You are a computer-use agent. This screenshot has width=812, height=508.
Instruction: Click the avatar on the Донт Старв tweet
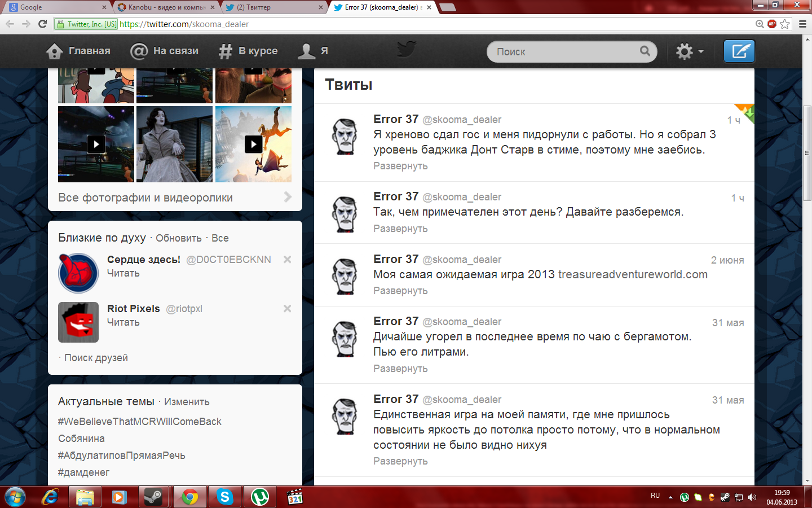coord(345,137)
